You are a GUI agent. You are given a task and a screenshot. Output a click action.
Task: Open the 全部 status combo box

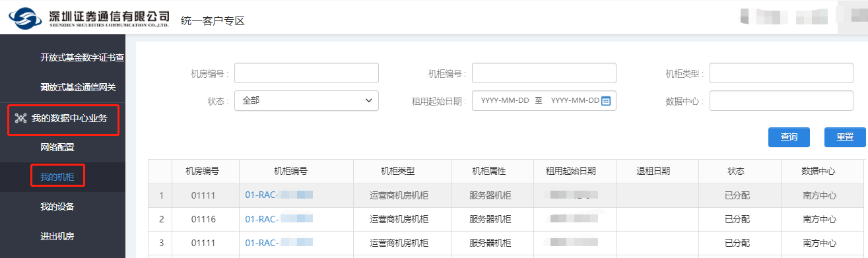pyautogui.click(x=306, y=101)
